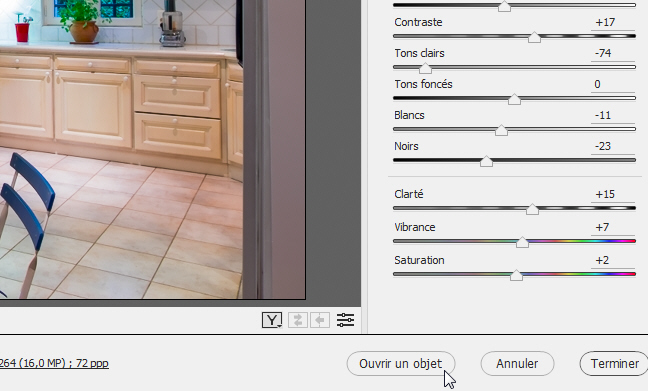The width and height of the screenshot is (648, 391).
Task: Click the Noirs value field -23
Action: click(x=612, y=146)
